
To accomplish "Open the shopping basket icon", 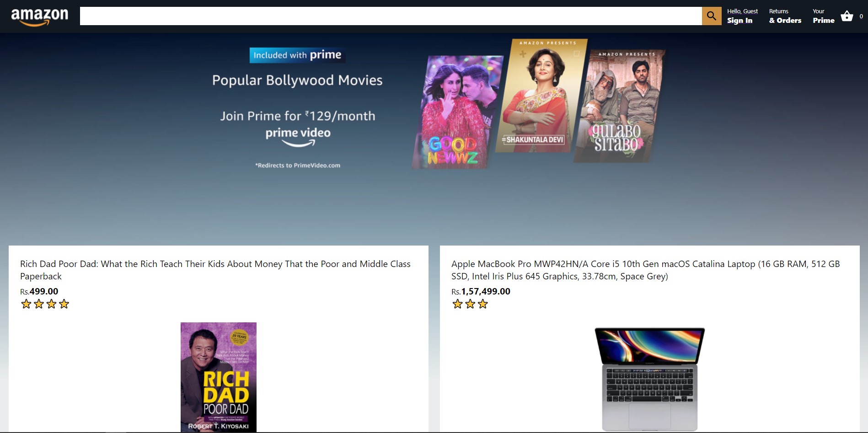I will pos(847,16).
